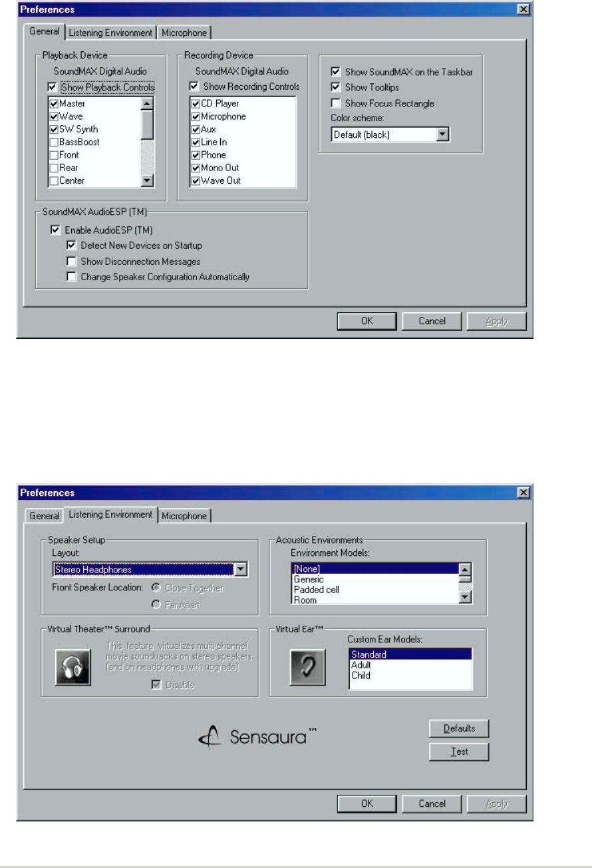
Task: Open Microphone tab in bottom window
Action: coord(184,516)
